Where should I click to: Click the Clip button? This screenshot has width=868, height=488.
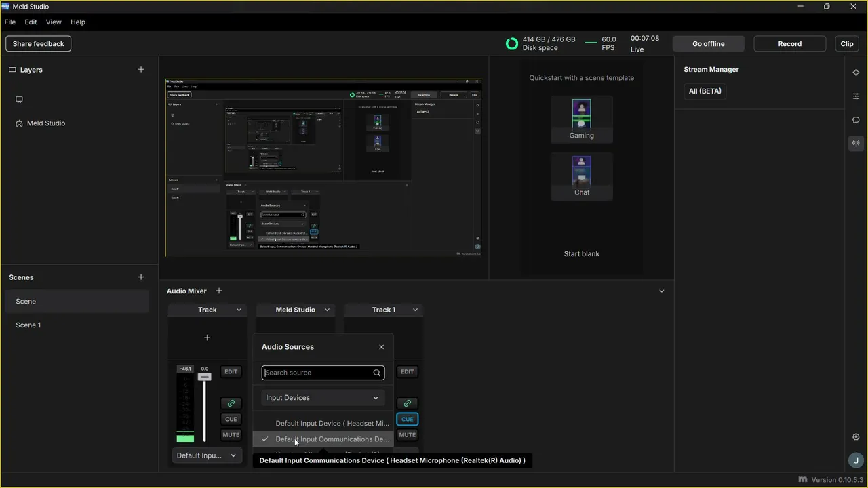click(847, 44)
